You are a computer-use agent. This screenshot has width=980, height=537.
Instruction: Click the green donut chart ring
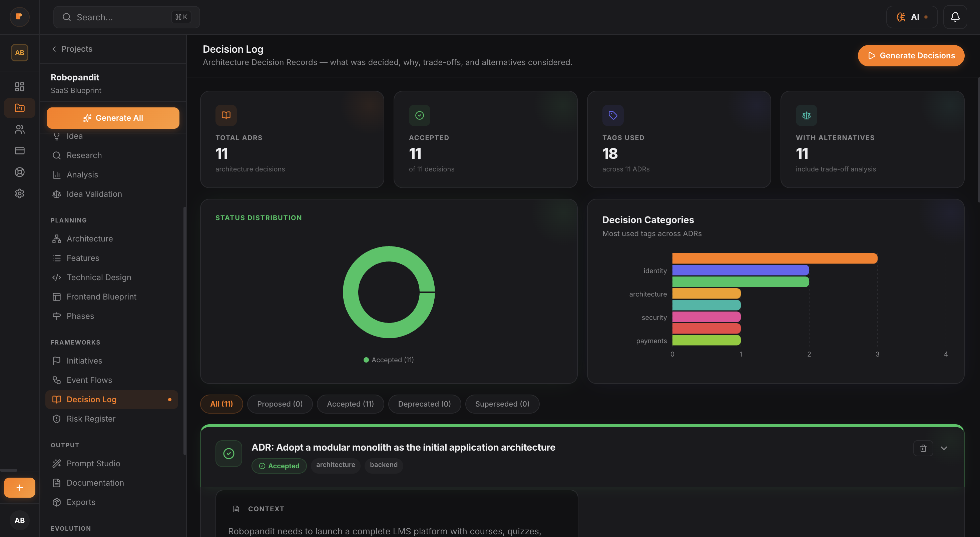point(350,292)
